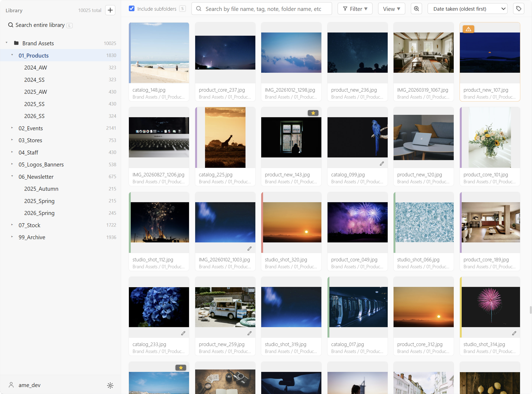Select the product_core_049.jpg fireworks thumbnail

tap(357, 222)
